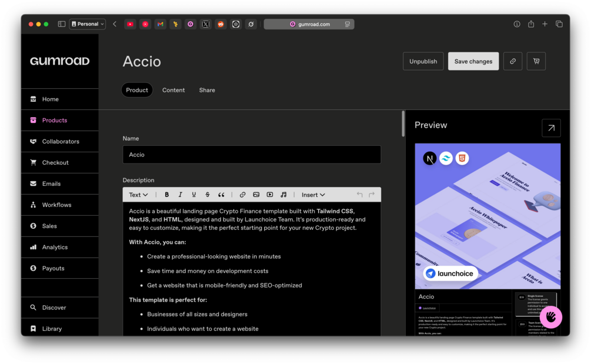591x364 pixels.
Task: Click the Gumroad logo
Action: pyautogui.click(x=59, y=61)
